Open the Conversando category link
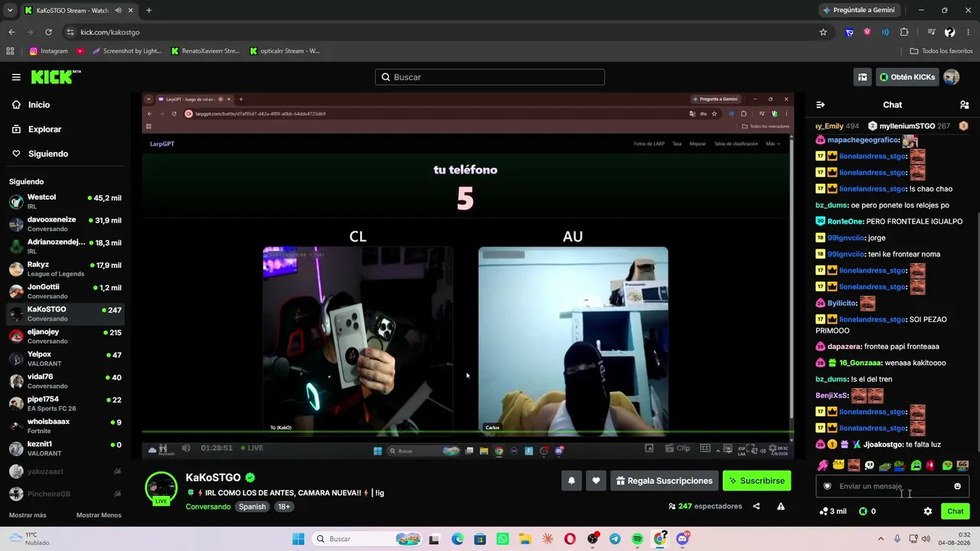Viewport: 980px width, 551px height. click(x=207, y=507)
